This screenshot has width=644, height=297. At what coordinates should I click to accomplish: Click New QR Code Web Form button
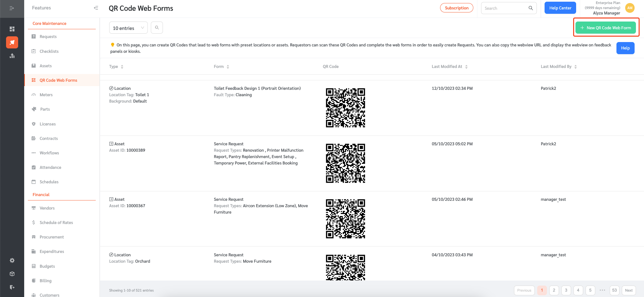[605, 28]
